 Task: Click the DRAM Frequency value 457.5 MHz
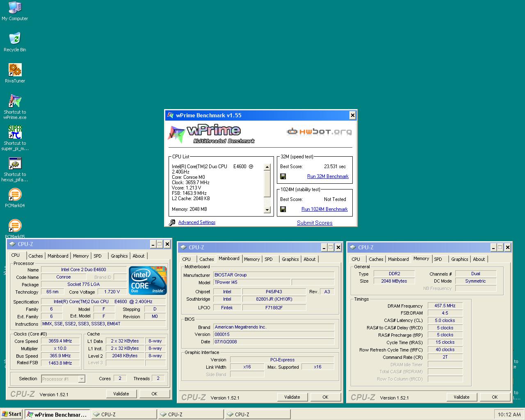coord(445,306)
